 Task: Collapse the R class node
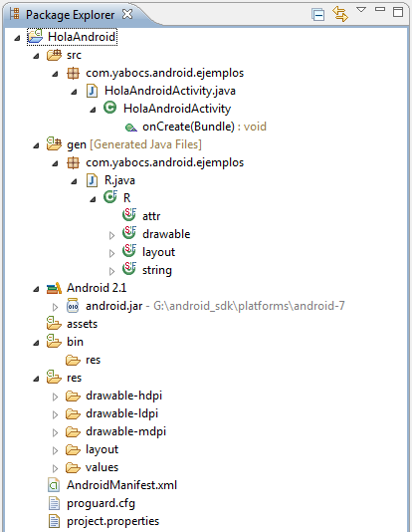(94, 200)
